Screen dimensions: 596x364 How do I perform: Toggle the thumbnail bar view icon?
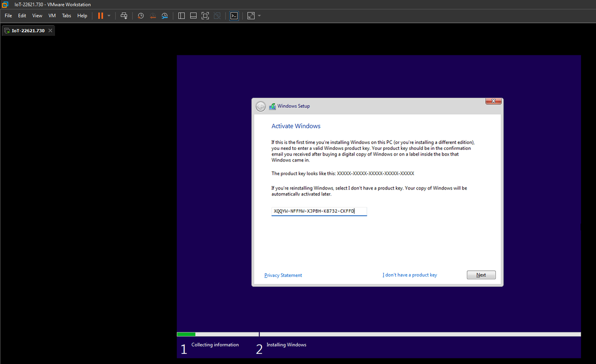(193, 16)
